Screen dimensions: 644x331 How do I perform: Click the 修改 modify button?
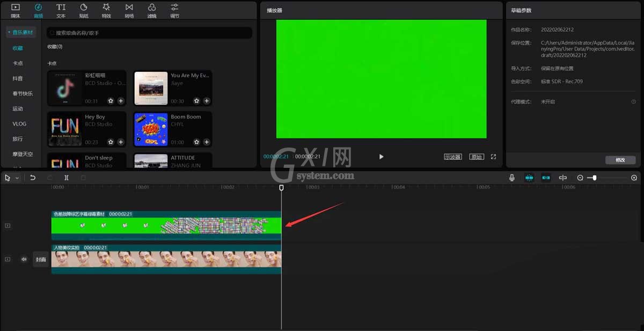[x=620, y=160]
